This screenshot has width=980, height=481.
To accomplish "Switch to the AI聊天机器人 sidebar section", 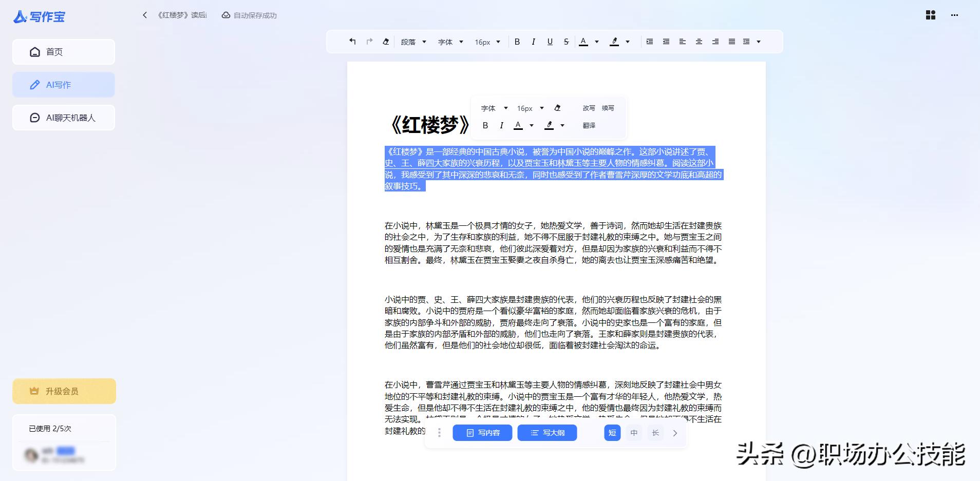I will pos(63,117).
